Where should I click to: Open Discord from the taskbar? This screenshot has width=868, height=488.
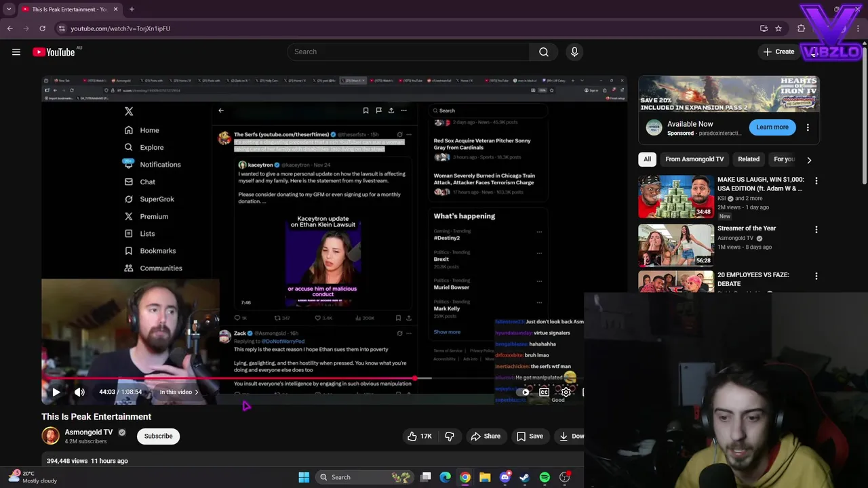505,477
